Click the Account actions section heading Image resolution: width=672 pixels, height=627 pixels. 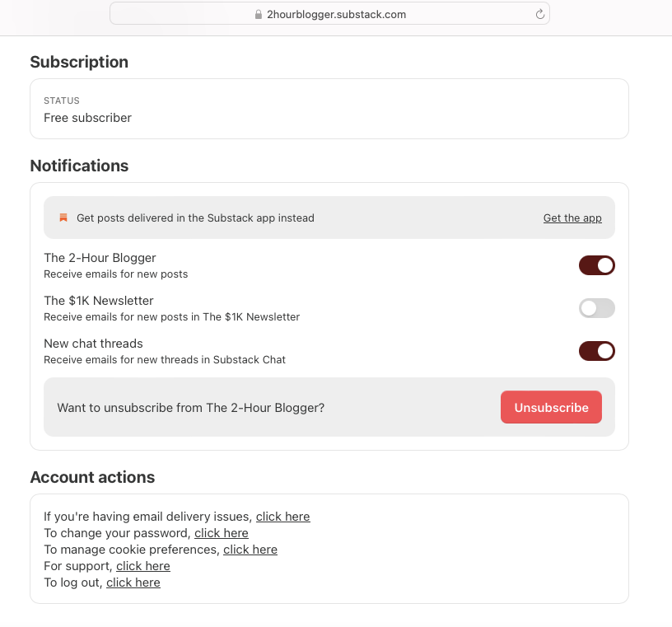(x=92, y=477)
